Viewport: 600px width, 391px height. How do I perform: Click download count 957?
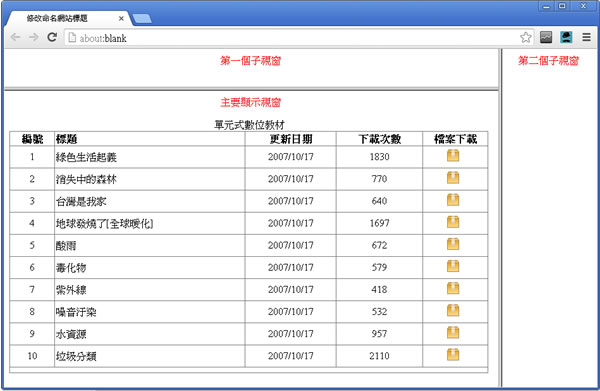(379, 334)
